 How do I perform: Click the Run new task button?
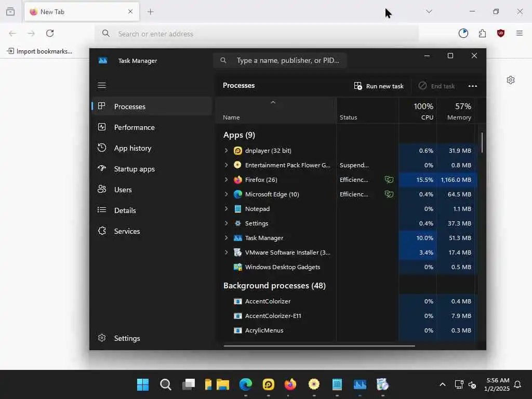pyautogui.click(x=379, y=86)
